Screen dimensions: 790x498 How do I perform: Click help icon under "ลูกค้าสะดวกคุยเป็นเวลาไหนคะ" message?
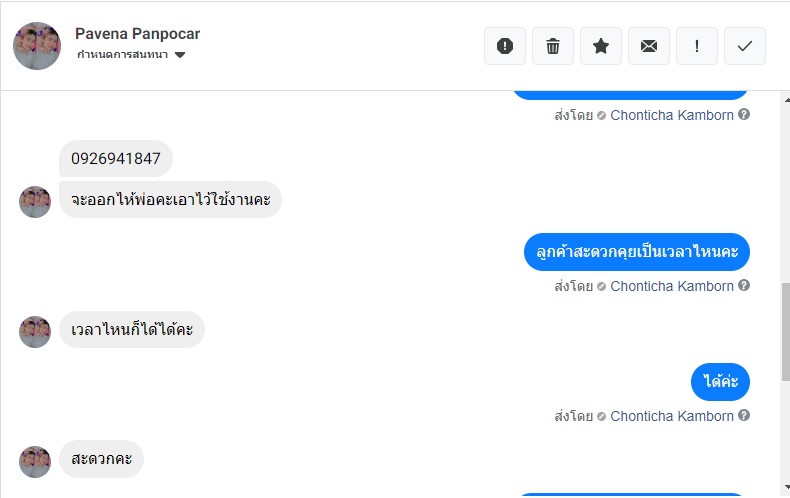744,286
